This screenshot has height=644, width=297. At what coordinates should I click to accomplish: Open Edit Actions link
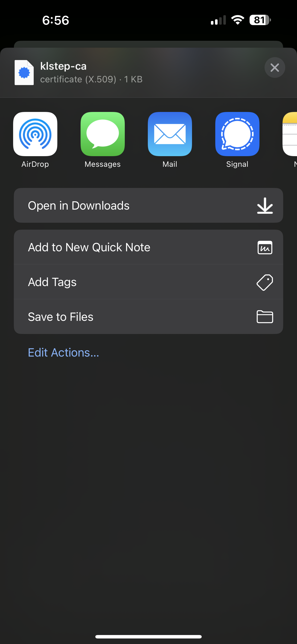coord(64,352)
